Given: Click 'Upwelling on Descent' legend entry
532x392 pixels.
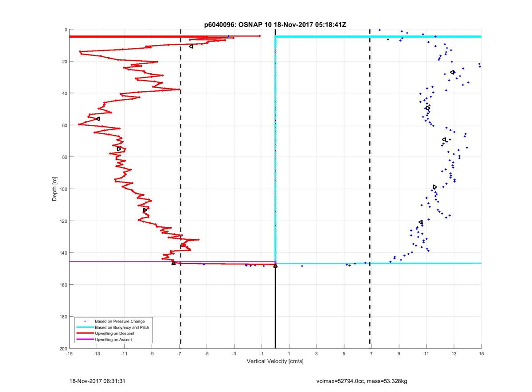Looking at the screenshot, I should click(x=114, y=334).
